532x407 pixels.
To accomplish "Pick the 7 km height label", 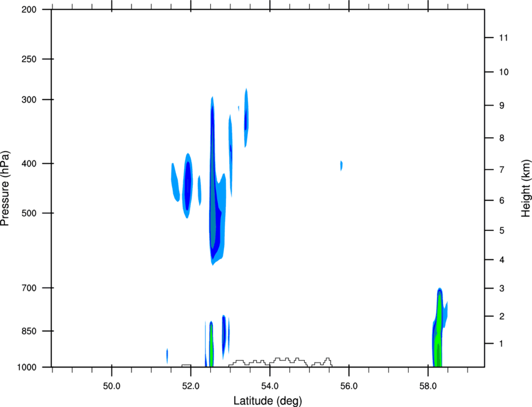I will pos(502,170).
